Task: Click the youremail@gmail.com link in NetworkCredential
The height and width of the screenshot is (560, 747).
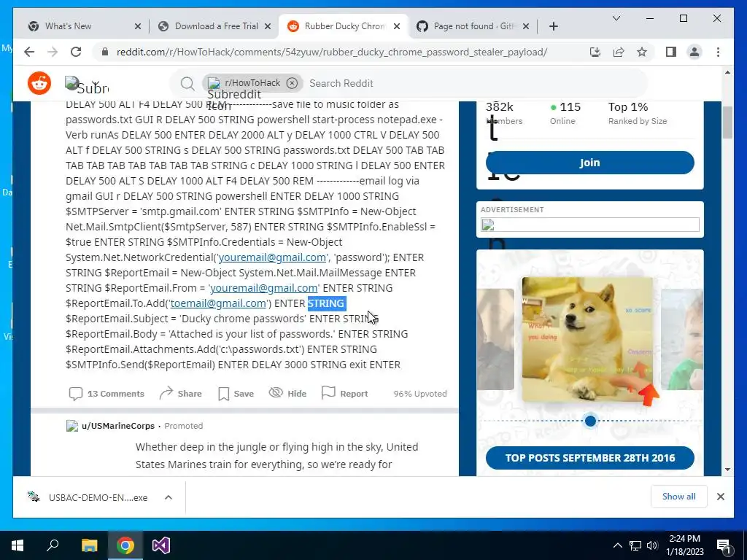Action: pos(272,257)
